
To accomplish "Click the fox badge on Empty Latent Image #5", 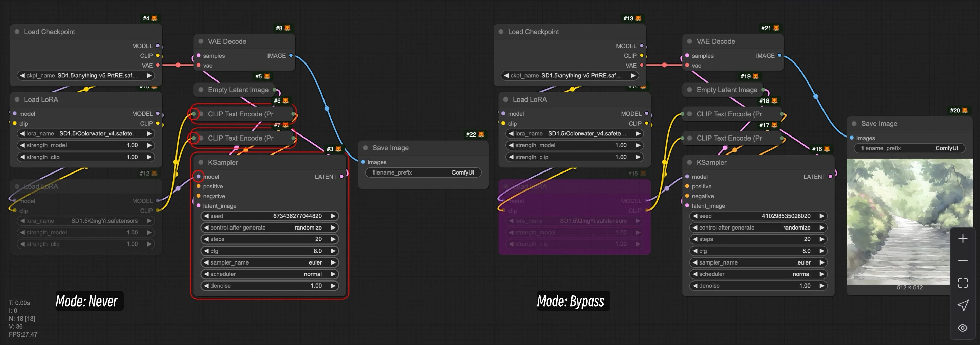I will [266, 76].
